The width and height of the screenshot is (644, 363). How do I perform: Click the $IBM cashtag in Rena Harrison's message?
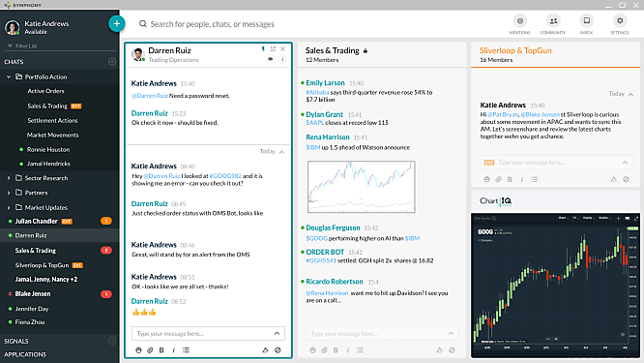coord(313,147)
